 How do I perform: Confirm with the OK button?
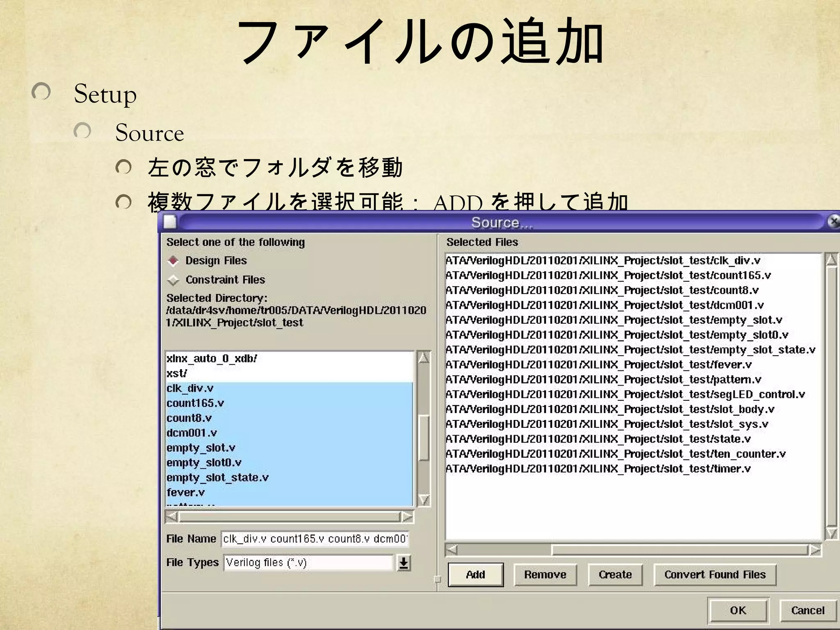coord(738,610)
